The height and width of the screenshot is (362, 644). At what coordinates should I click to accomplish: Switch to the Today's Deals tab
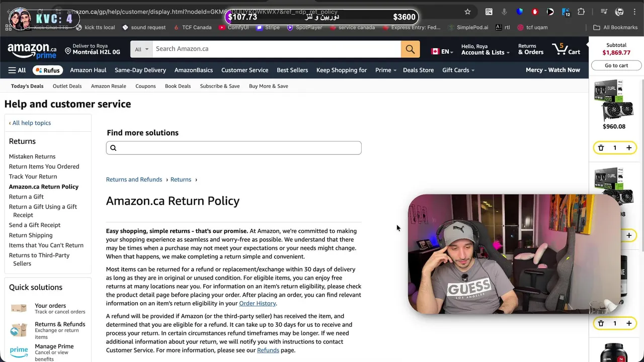tap(27, 86)
